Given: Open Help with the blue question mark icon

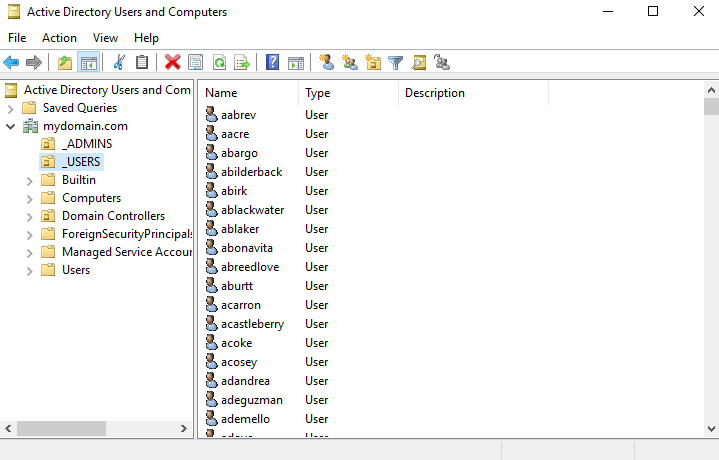Looking at the screenshot, I should 272,62.
